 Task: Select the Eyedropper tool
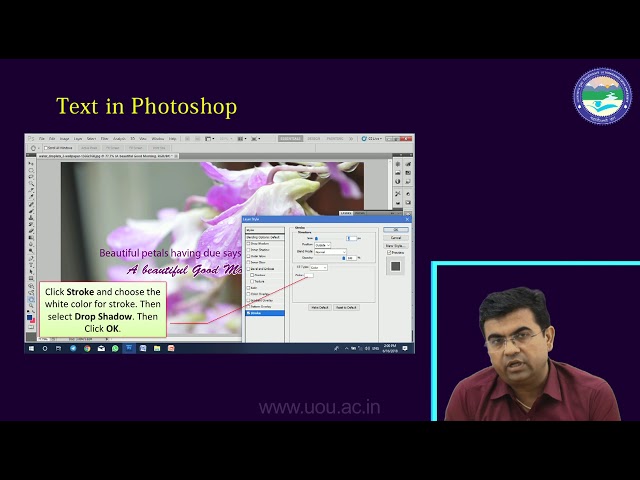pyautogui.click(x=31, y=196)
